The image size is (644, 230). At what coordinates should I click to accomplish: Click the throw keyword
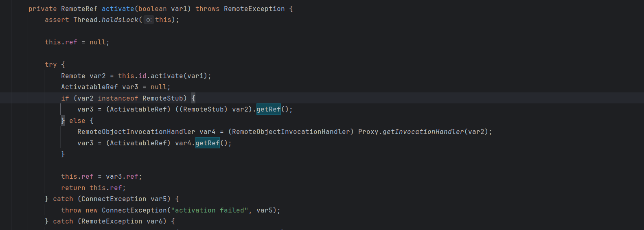click(x=71, y=210)
